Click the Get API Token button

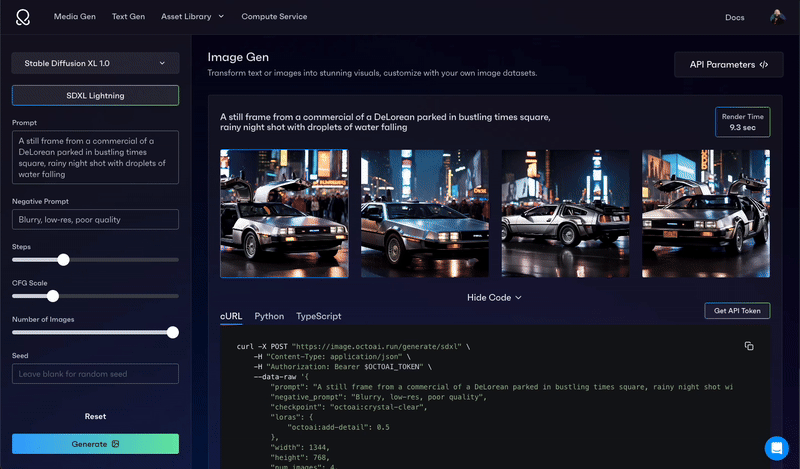[737, 311]
